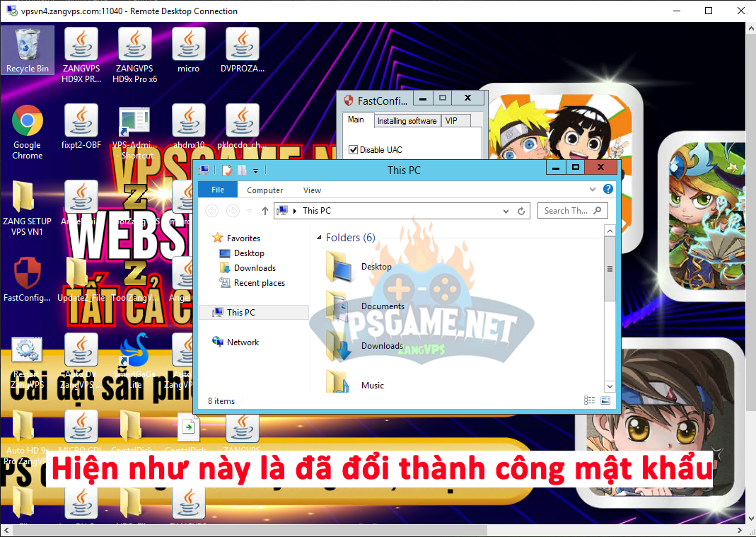
Task: Click the Properties icon in quick access toolbar
Action: [227, 171]
